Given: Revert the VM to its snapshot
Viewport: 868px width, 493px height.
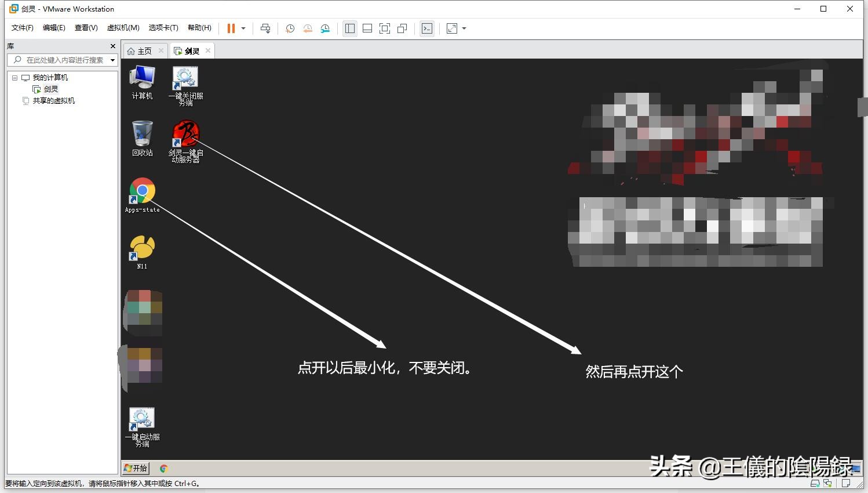Looking at the screenshot, I should click(307, 28).
